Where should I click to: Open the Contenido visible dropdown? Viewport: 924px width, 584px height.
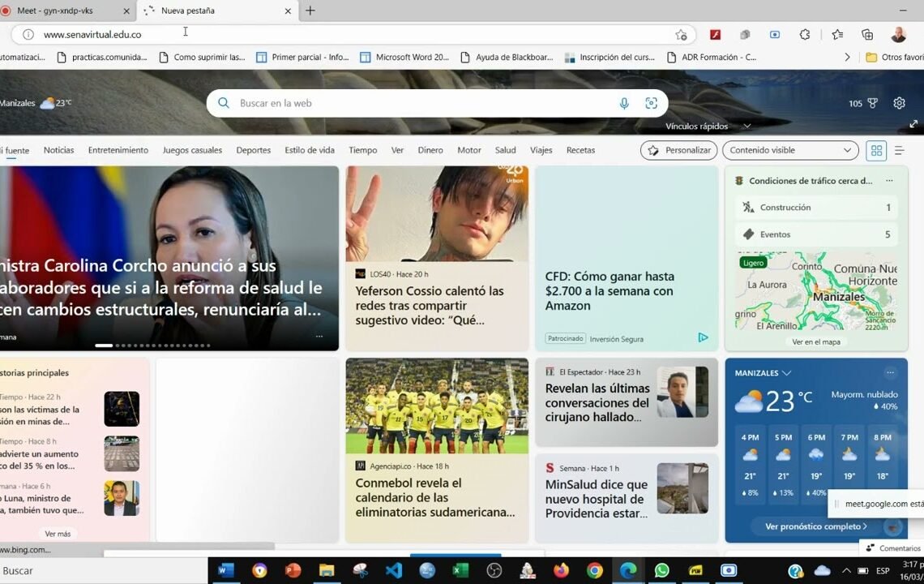coord(789,150)
